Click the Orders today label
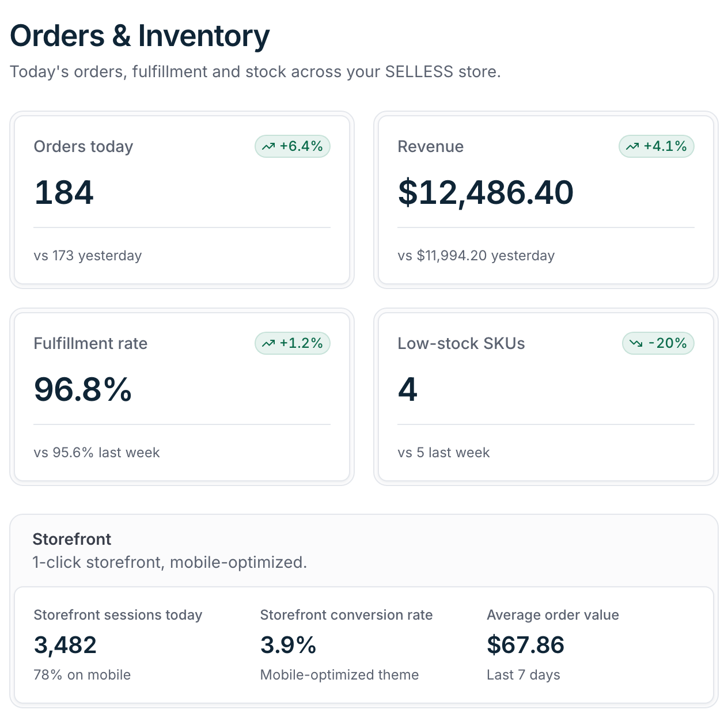 point(84,146)
